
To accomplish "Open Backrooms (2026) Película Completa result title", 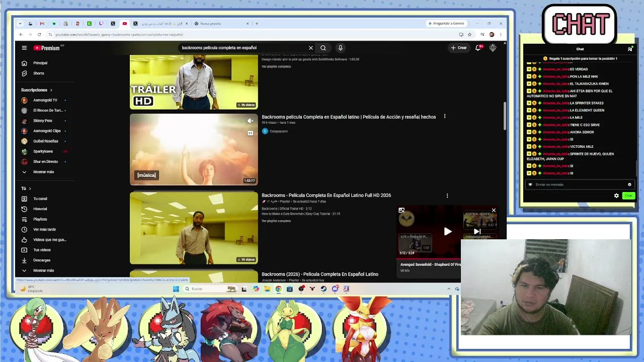I will pos(320,275).
